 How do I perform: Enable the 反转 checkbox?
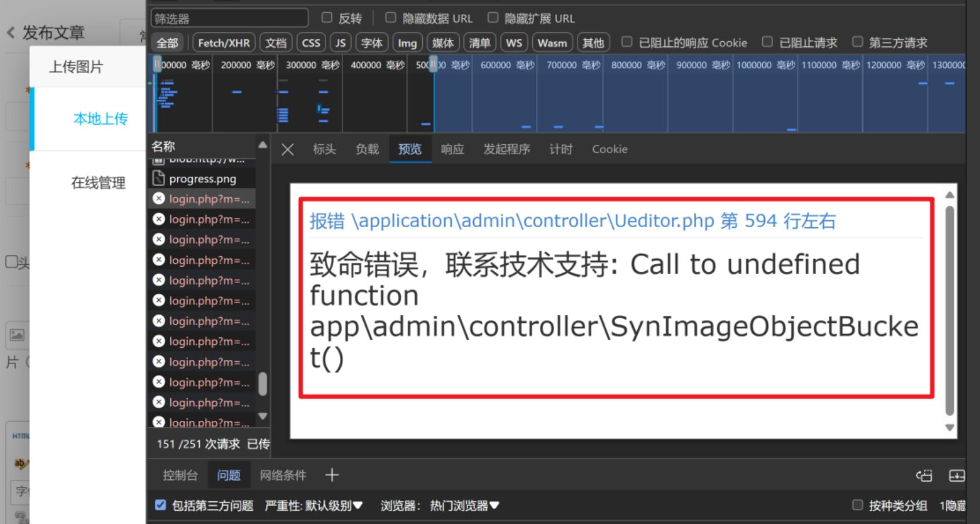point(327,17)
